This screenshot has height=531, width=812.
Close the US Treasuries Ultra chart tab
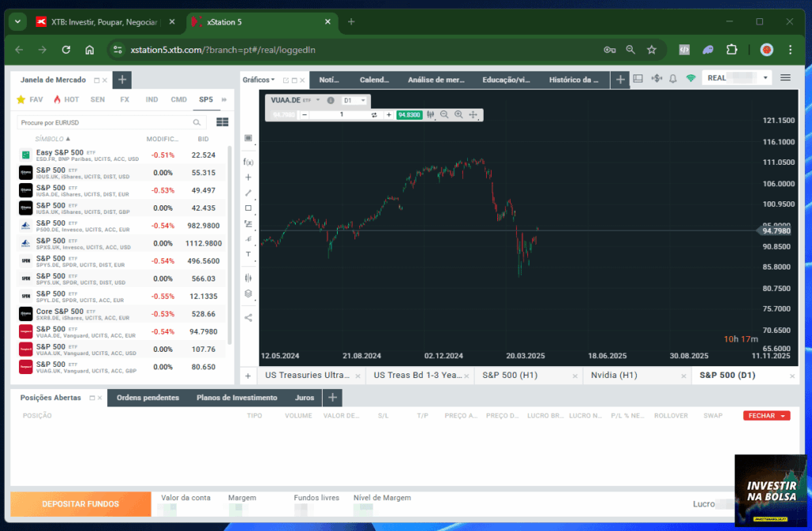pyautogui.click(x=358, y=376)
